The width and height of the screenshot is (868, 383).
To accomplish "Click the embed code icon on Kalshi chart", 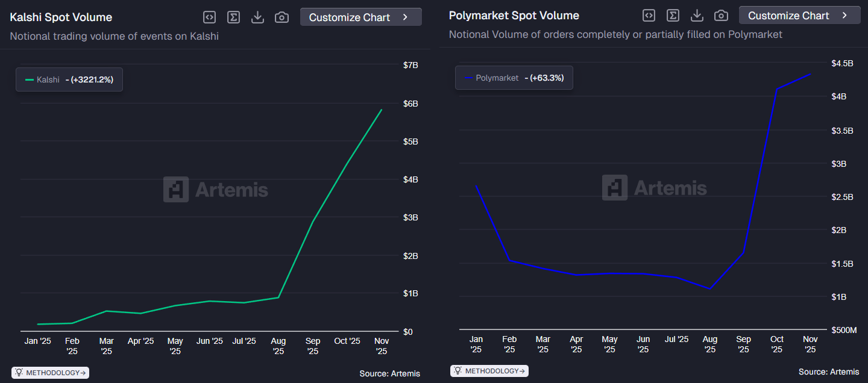I will (x=209, y=17).
